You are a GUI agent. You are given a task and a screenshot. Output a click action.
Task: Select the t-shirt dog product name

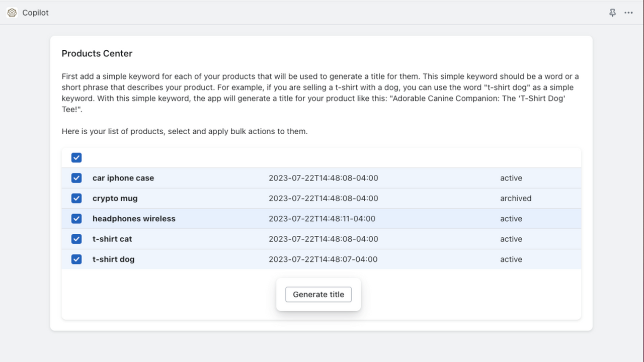coord(114,259)
